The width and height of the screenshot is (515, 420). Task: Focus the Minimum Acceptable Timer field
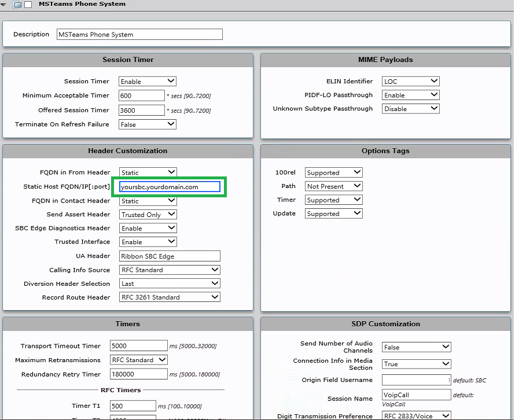pos(142,95)
